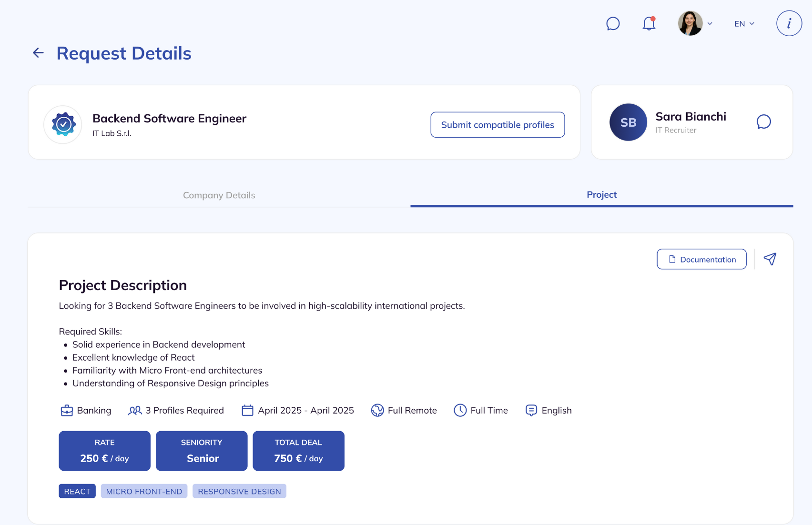Click the back arrow beside Request Details
The image size is (812, 525).
click(x=38, y=53)
